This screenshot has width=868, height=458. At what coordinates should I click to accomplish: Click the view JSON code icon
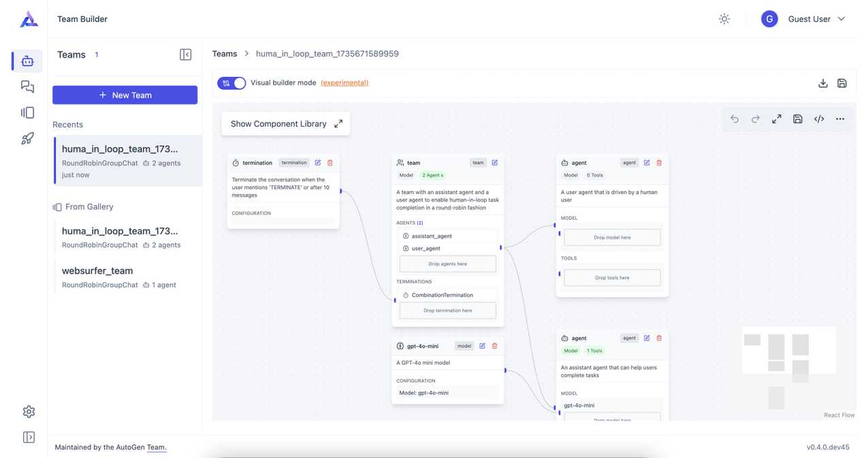pyautogui.click(x=819, y=119)
